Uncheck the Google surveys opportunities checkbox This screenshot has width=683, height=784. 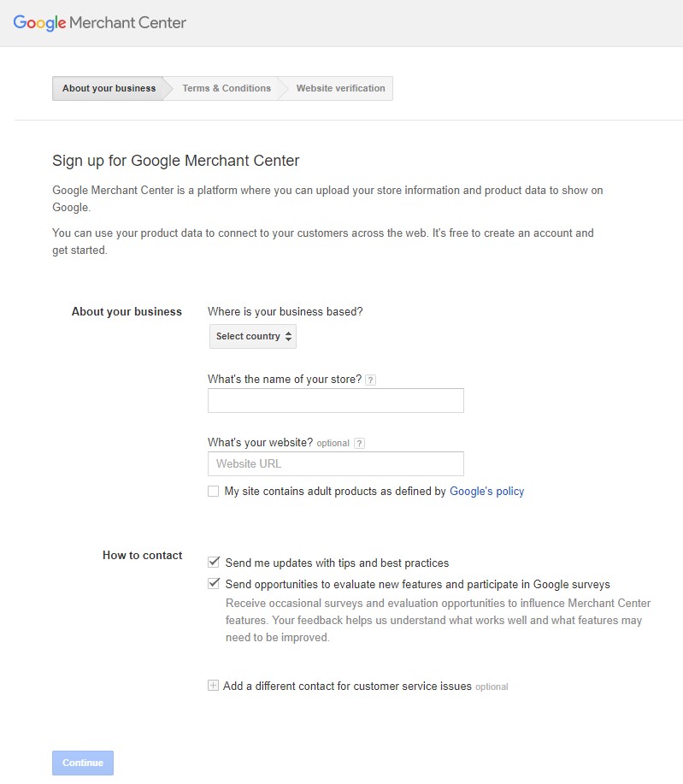click(x=214, y=584)
